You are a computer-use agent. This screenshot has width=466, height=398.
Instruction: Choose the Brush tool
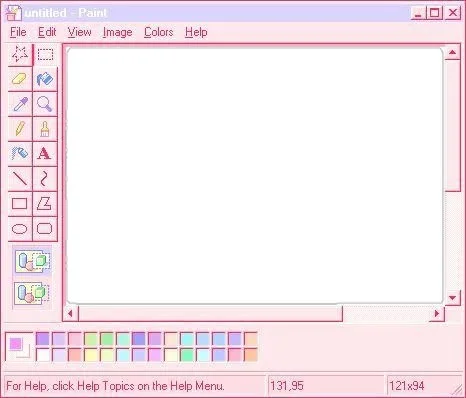point(45,129)
